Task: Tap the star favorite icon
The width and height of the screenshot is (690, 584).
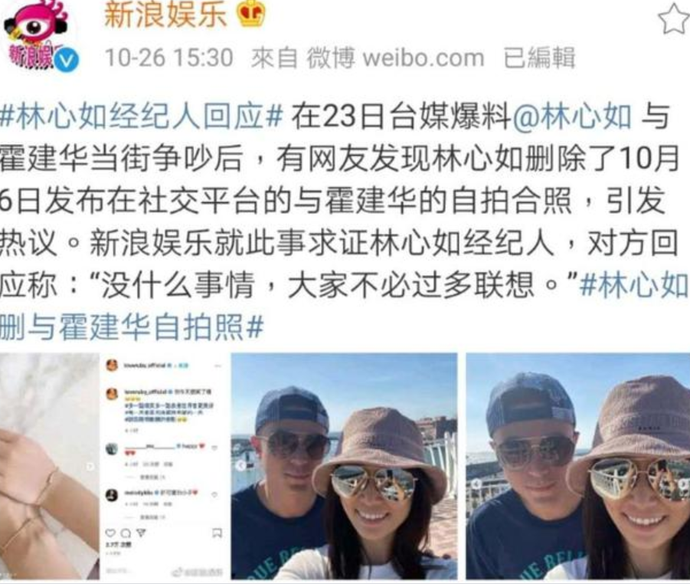Action: pyautogui.click(x=674, y=19)
